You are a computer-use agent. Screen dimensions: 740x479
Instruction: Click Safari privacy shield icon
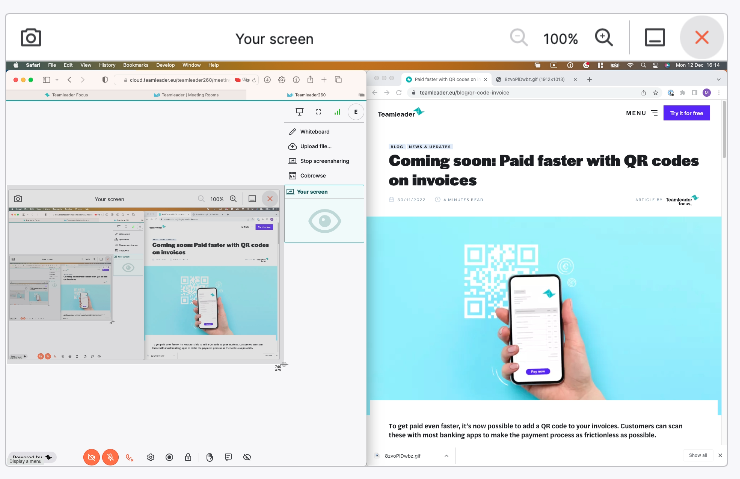(105, 80)
